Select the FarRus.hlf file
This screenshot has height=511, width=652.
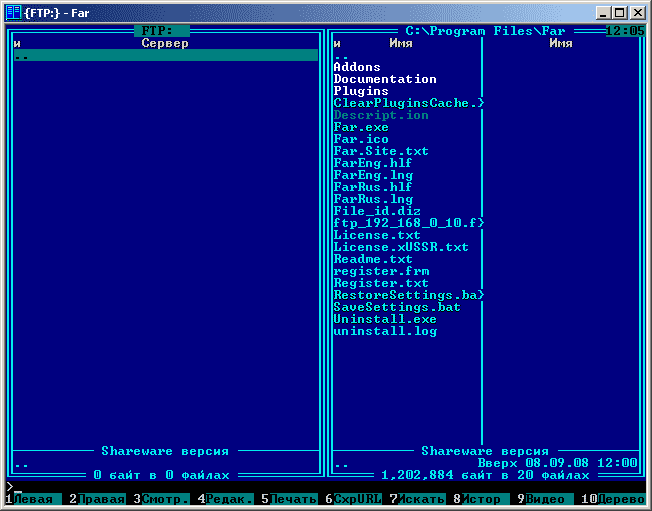[373, 187]
